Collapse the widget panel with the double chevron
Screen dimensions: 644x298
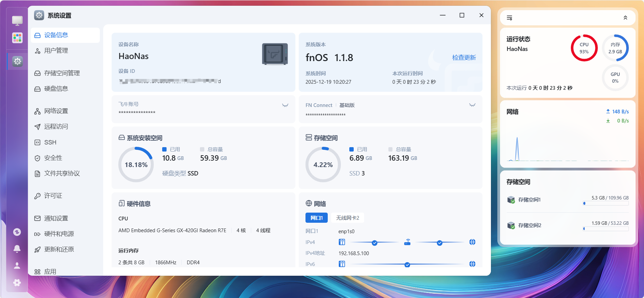(x=625, y=18)
